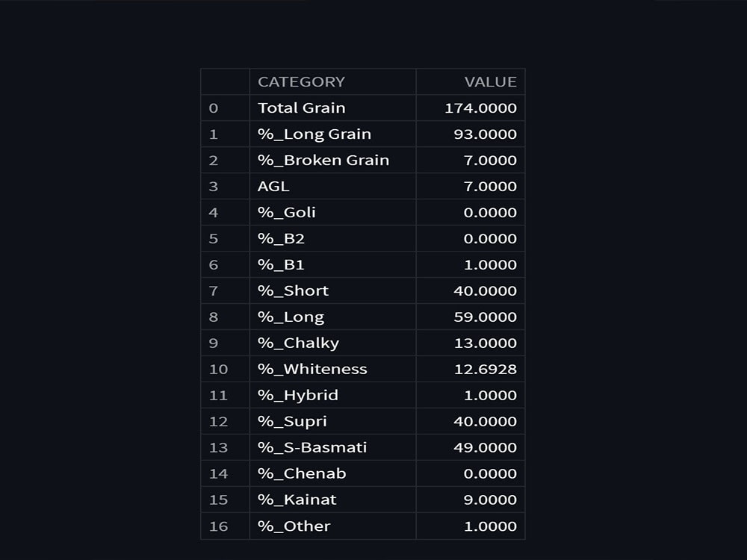The width and height of the screenshot is (747, 560).
Task: Click the %_Whiteness value 12.6928
Action: click(x=485, y=370)
